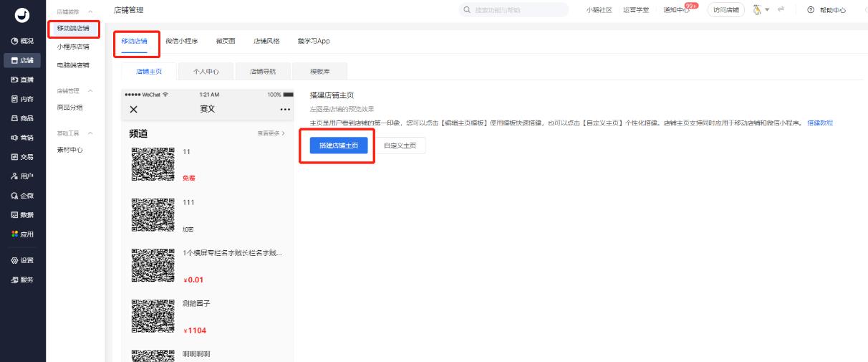Switch to the 移动店铺 tab

point(135,41)
